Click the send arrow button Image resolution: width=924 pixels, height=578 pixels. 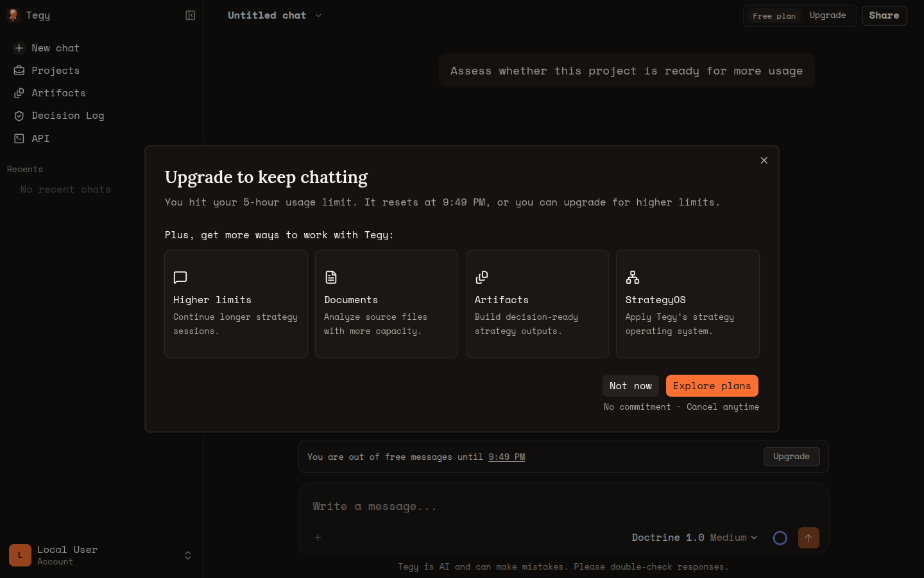coord(809,538)
